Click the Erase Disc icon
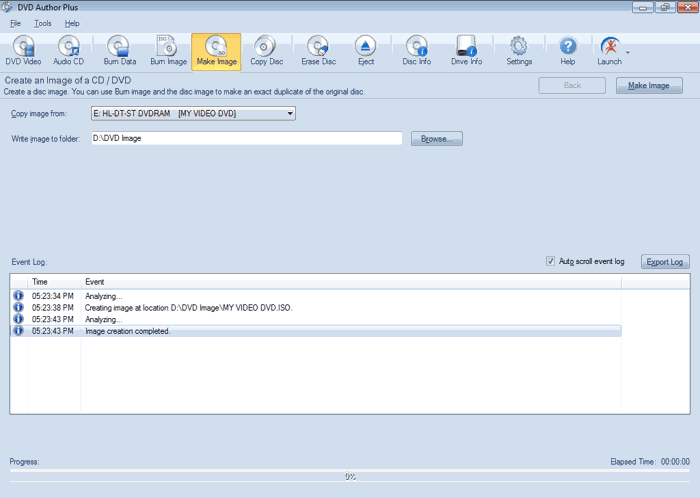 pyautogui.click(x=317, y=50)
